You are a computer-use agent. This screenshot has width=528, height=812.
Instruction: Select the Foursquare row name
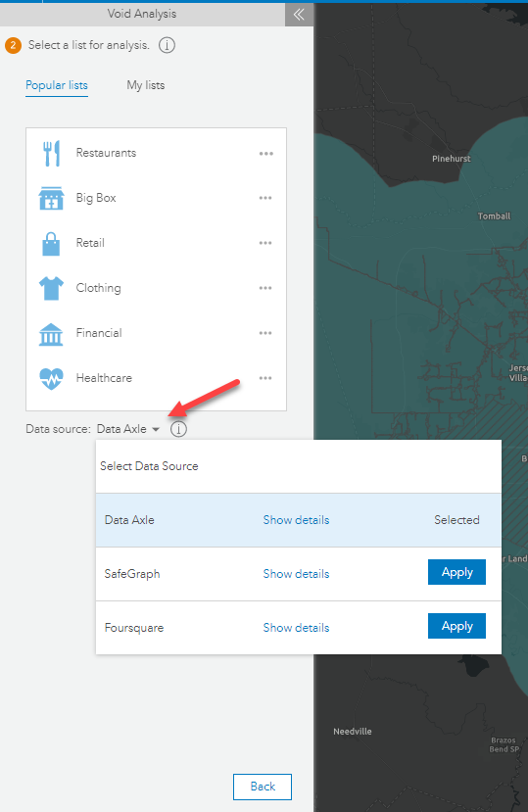[133, 628]
